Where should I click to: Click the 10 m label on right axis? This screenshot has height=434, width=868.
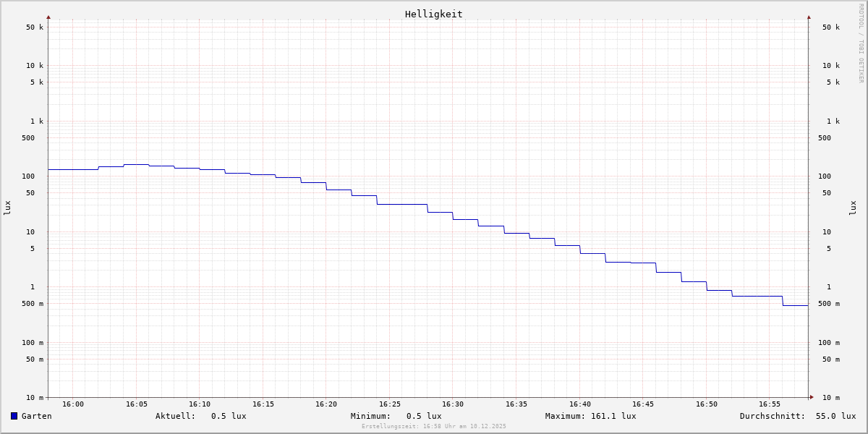[x=830, y=398]
